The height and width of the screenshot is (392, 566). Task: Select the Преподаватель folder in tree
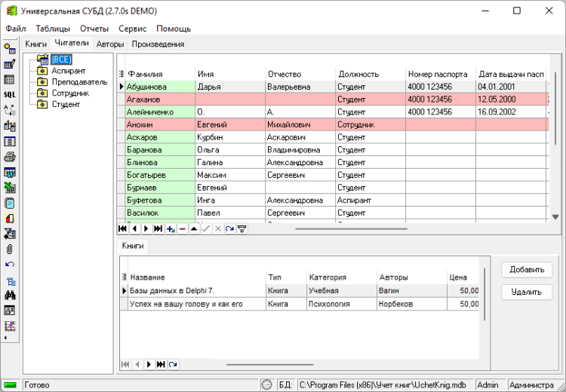pyautogui.click(x=80, y=82)
